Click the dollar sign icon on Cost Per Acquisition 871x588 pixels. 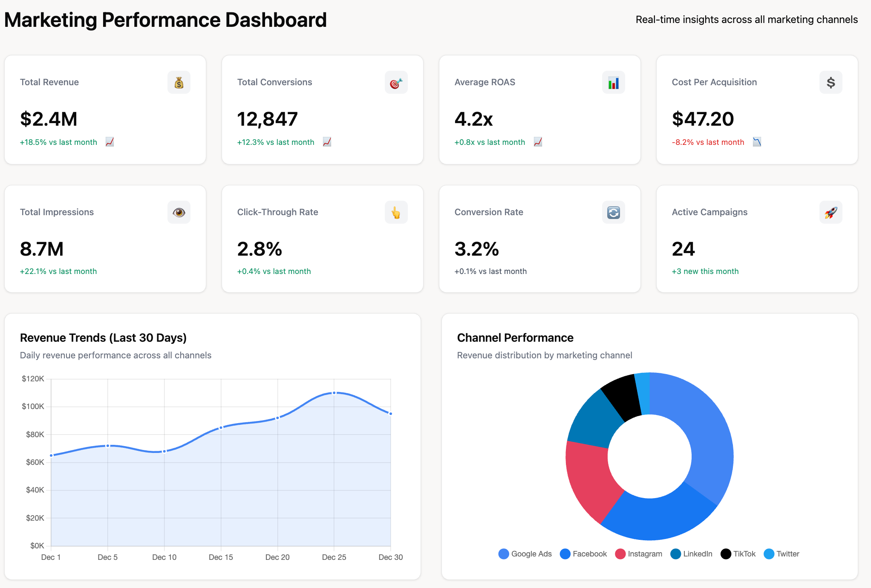[831, 83]
